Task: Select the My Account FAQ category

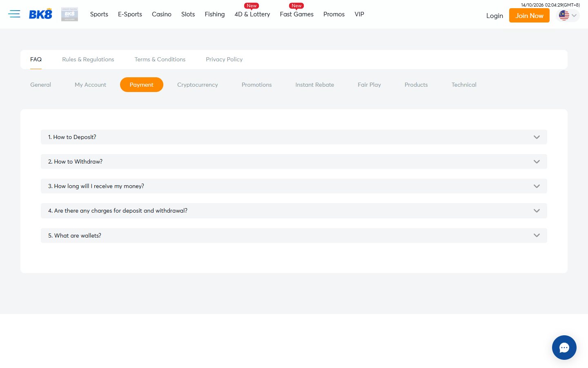Action: point(90,85)
